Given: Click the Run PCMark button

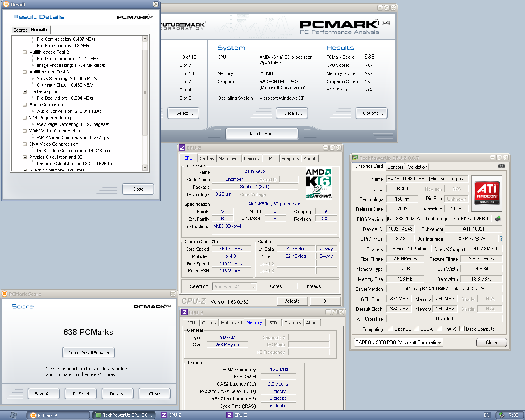Looking at the screenshot, I should (x=262, y=134).
